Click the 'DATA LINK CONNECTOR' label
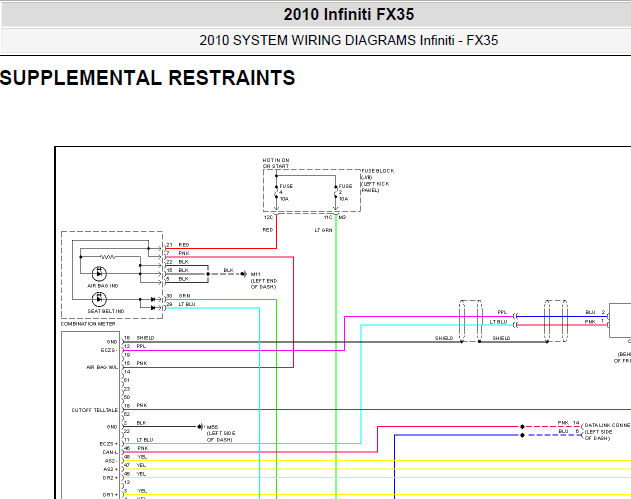631x499 pixels. (607, 431)
